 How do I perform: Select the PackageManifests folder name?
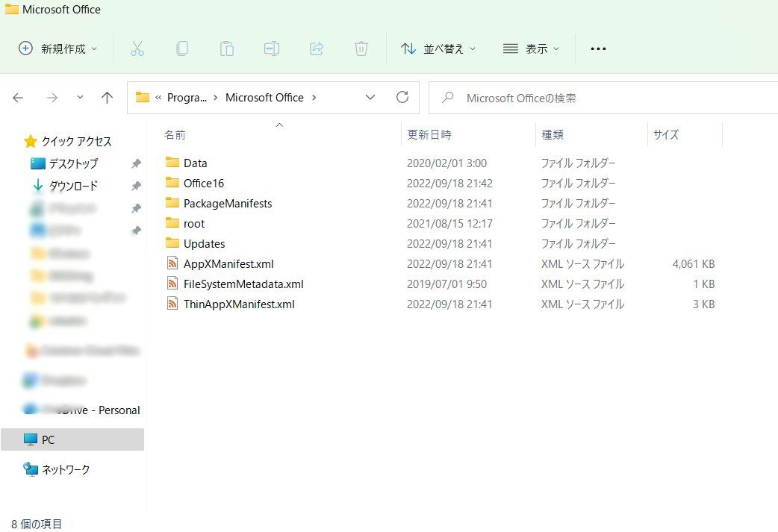tap(228, 203)
